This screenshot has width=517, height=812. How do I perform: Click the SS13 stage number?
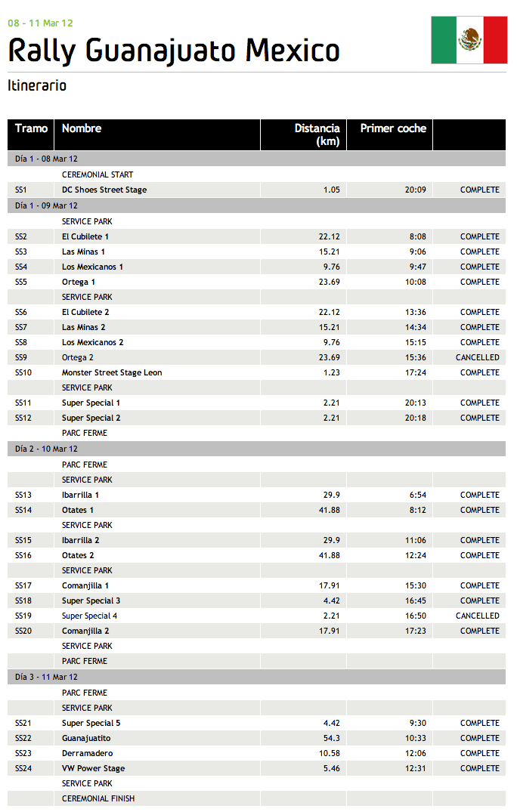coord(23,495)
